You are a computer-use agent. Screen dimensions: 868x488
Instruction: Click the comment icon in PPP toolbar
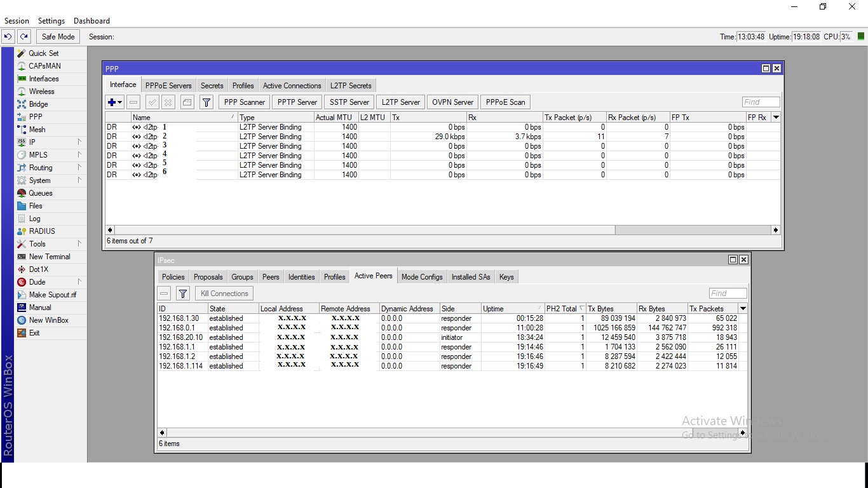[x=187, y=102]
